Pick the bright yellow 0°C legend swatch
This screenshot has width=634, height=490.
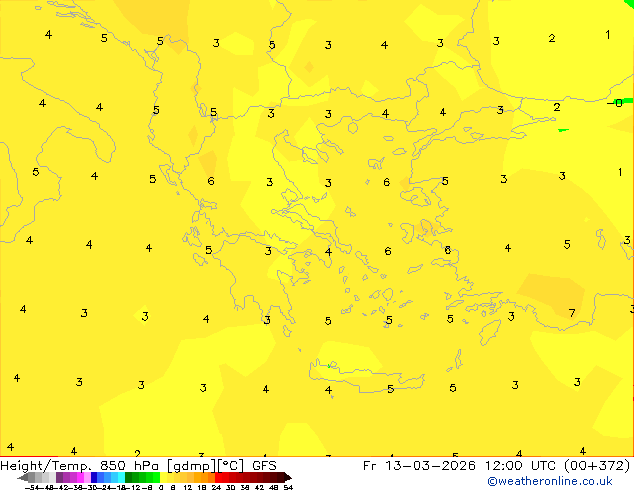[x=163, y=477]
